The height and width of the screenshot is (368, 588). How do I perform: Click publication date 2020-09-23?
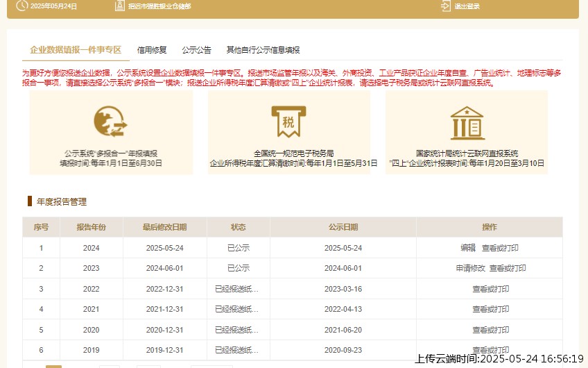pos(343,350)
